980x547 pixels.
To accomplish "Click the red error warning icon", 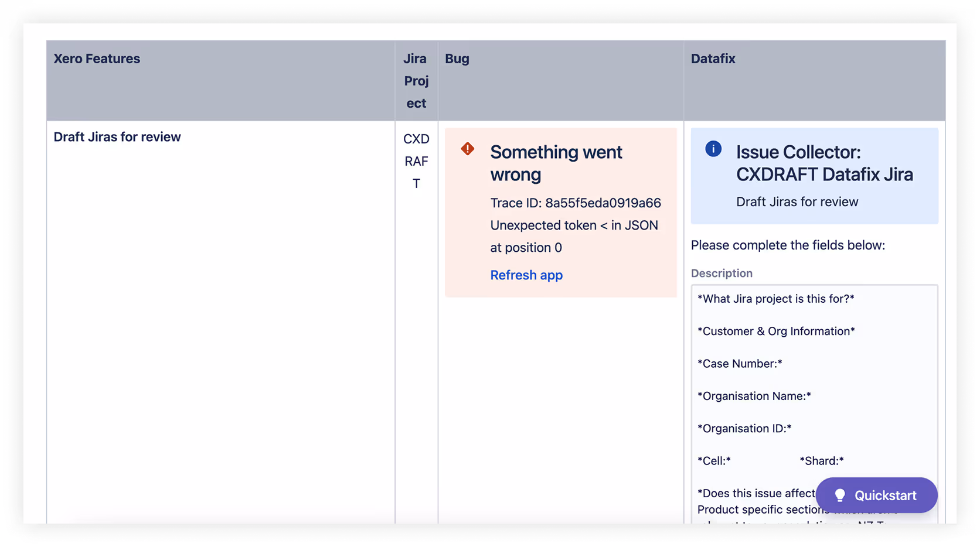I will pyautogui.click(x=467, y=149).
